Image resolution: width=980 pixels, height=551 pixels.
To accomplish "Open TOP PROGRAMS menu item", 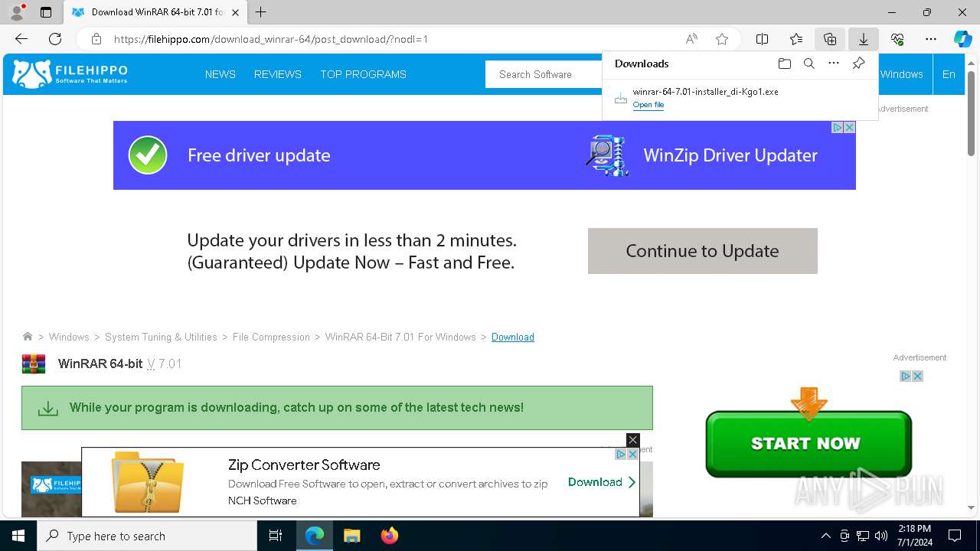I will [x=363, y=74].
